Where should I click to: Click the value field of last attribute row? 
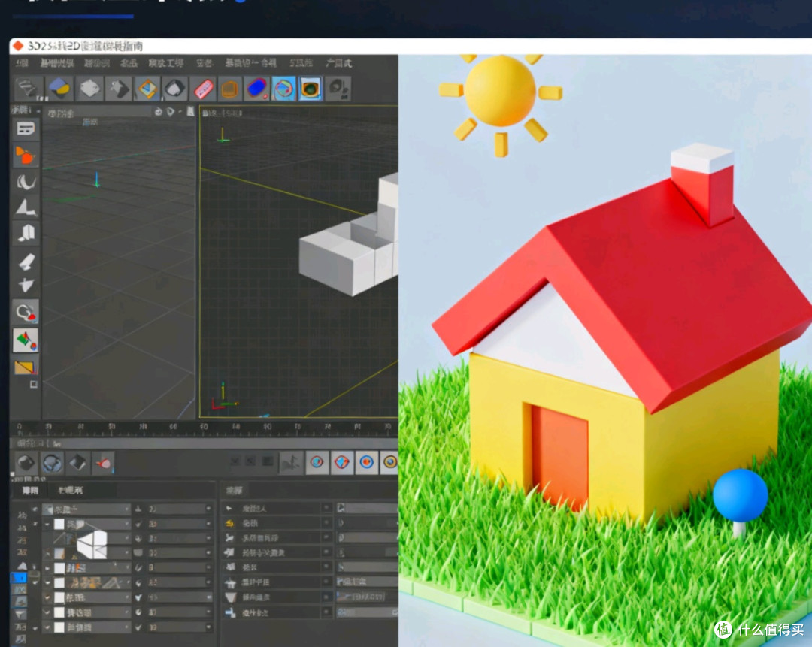[367, 612]
